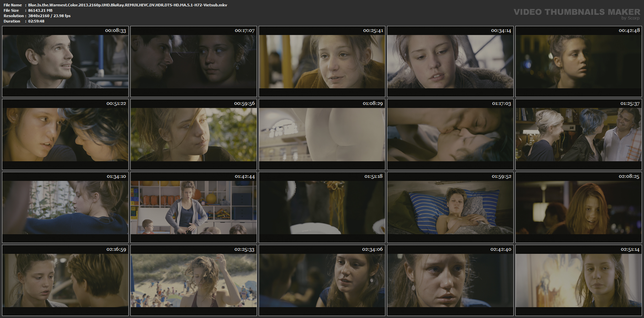The height and width of the screenshot is (318, 644).
Task: Select the thumbnail timestamped 01:42:44
Action: 194,207
